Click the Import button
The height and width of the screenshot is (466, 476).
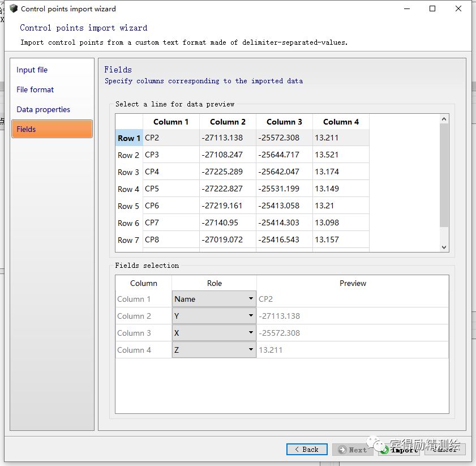(399, 450)
